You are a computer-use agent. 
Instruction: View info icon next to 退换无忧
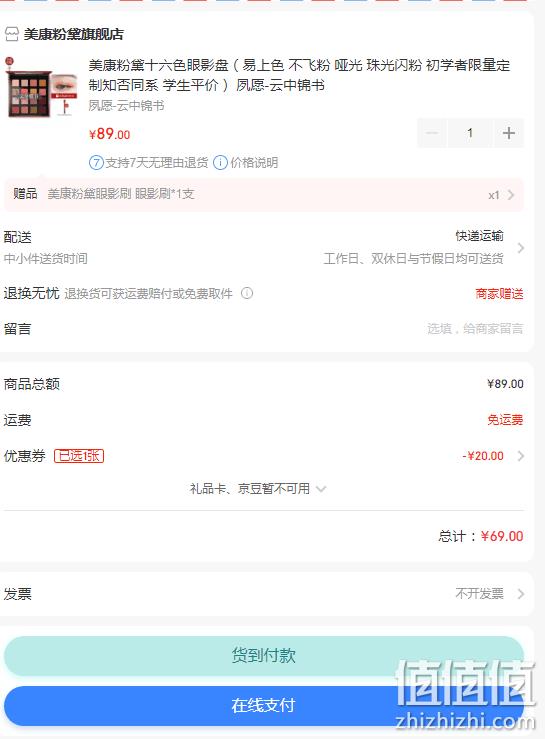point(247,293)
